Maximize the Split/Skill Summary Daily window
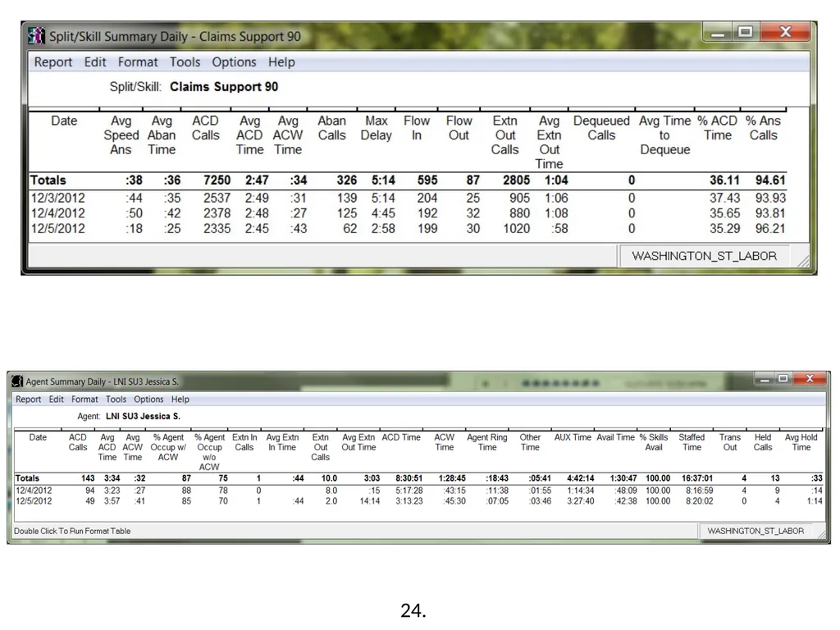The width and height of the screenshot is (840, 630). (x=745, y=33)
